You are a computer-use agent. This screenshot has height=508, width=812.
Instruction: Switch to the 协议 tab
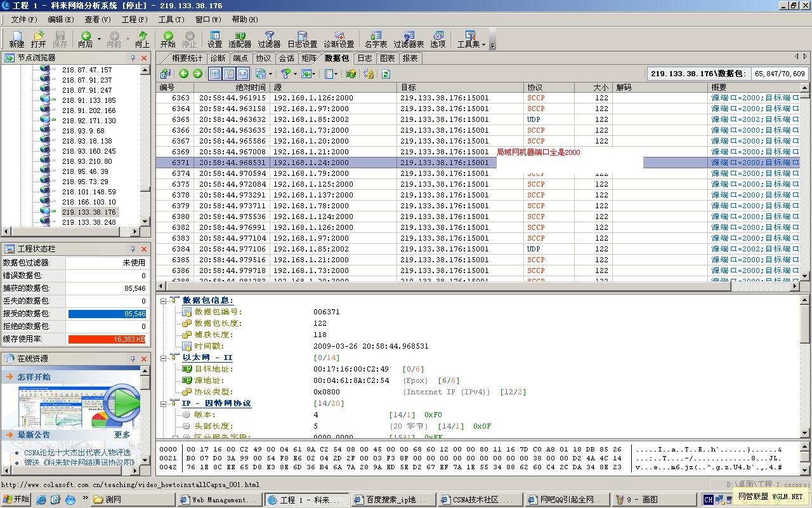[x=263, y=58]
